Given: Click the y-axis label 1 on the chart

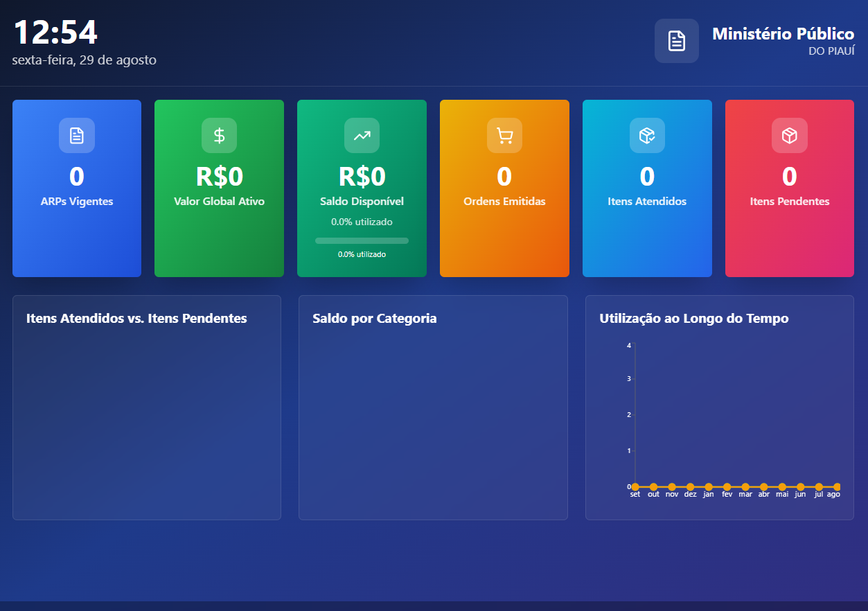Looking at the screenshot, I should point(629,451).
